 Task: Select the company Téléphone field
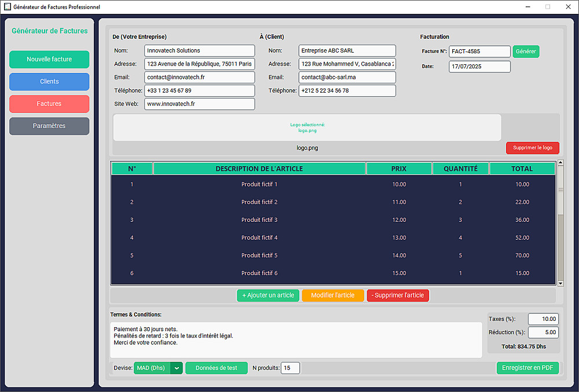[199, 90]
